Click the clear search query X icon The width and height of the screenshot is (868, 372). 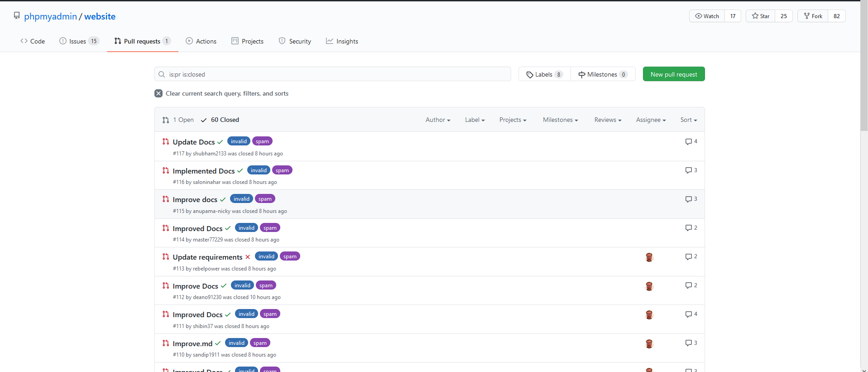[158, 93]
